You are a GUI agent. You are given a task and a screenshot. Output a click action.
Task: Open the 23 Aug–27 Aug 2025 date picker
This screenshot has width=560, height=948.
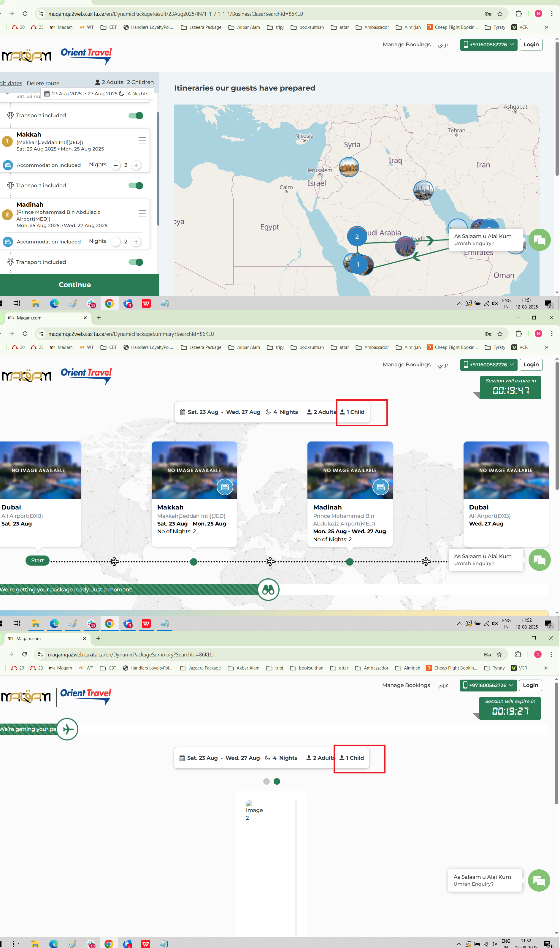click(x=96, y=94)
